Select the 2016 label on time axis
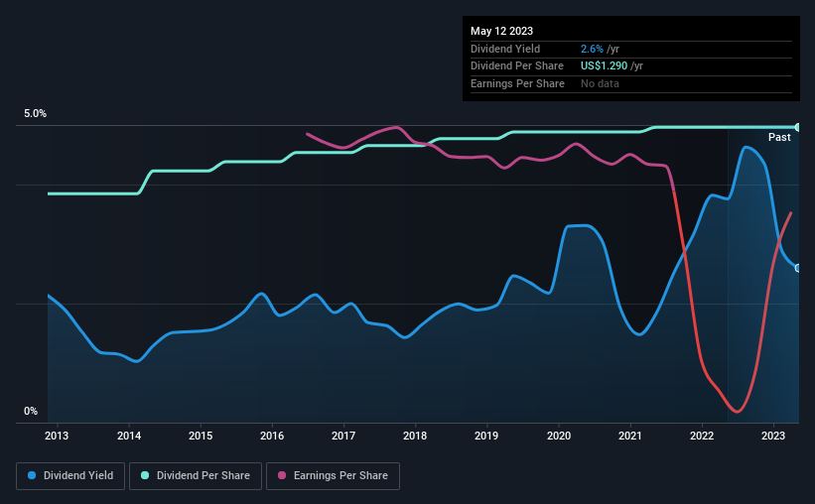 tap(272, 436)
